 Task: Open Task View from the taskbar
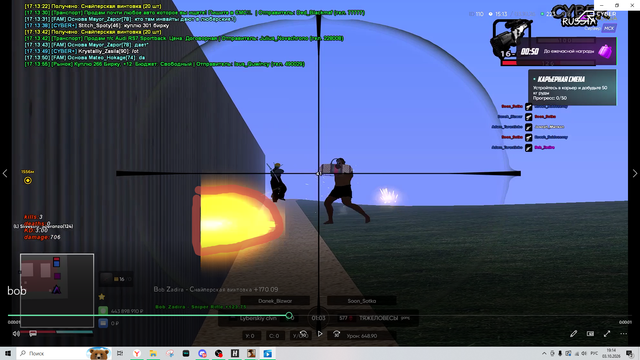click(120, 353)
